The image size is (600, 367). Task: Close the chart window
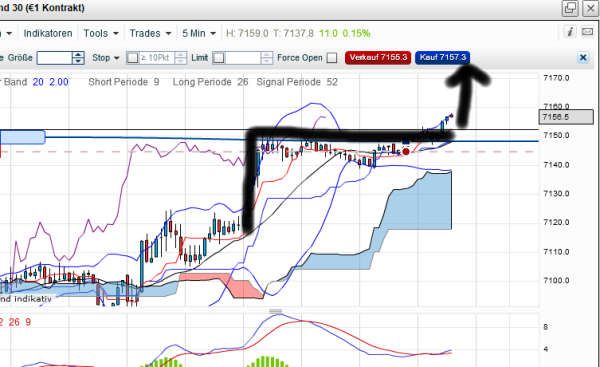(591, 8)
